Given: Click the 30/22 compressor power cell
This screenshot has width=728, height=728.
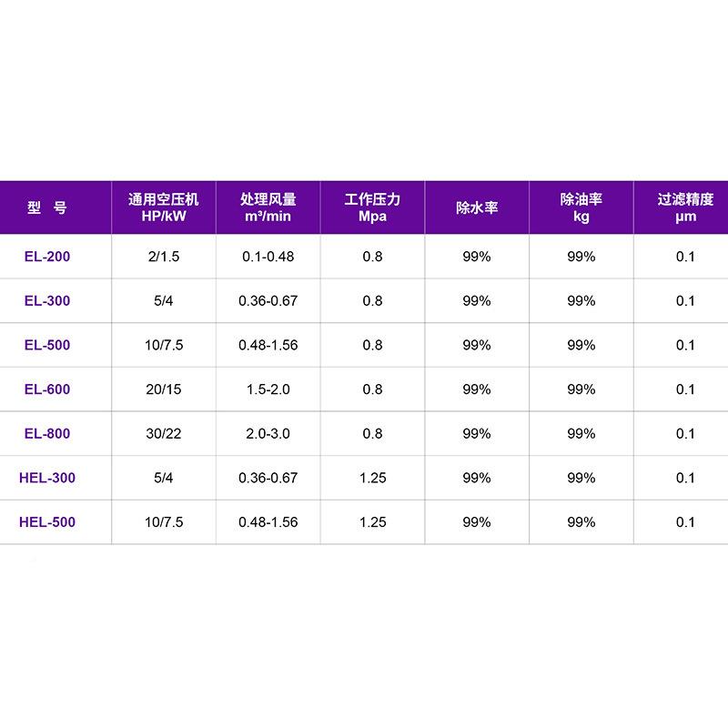Looking at the screenshot, I should coord(164,433).
